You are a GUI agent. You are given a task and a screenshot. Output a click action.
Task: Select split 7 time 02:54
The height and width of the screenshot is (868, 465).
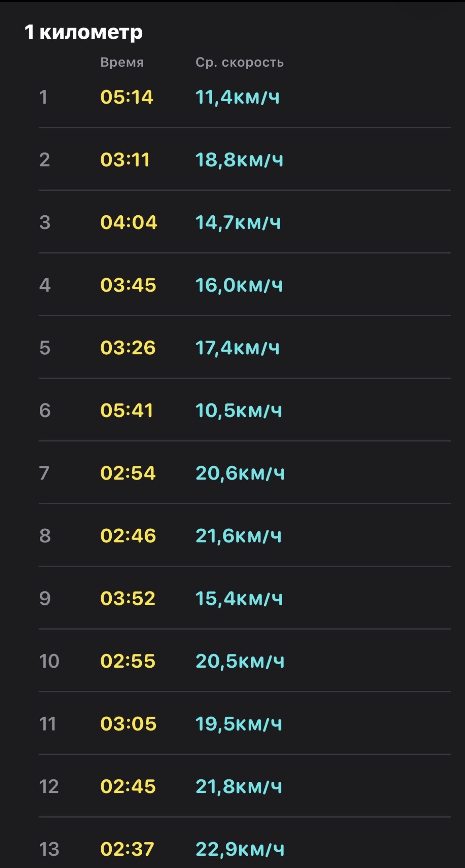128,473
